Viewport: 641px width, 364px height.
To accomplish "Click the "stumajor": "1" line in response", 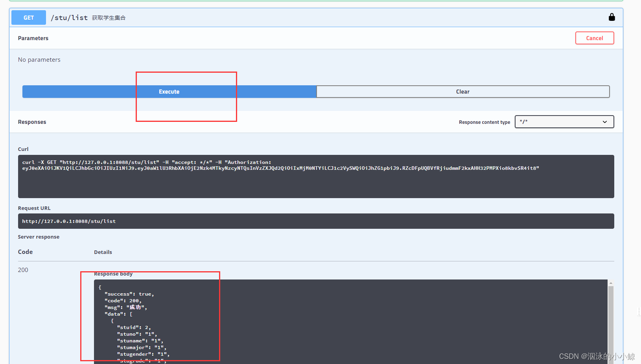I will (x=142, y=347).
